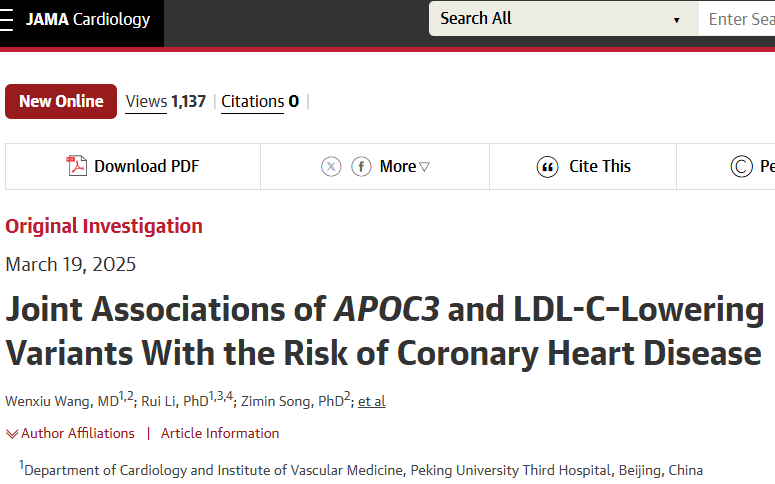
Task: Focus the search term input field
Action: [737, 19]
